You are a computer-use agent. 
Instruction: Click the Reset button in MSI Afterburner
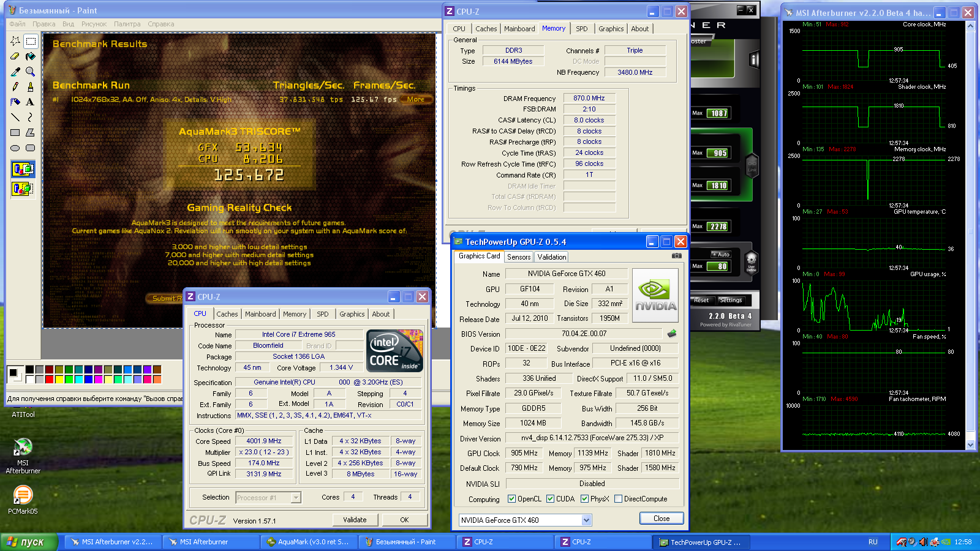tap(701, 300)
